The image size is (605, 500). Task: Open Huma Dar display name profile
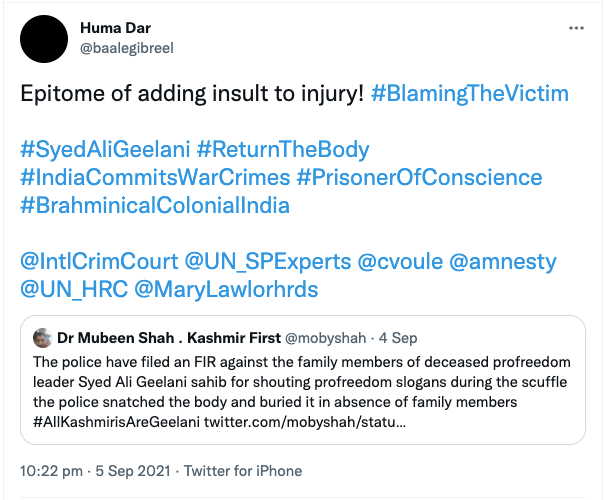pyautogui.click(x=118, y=26)
